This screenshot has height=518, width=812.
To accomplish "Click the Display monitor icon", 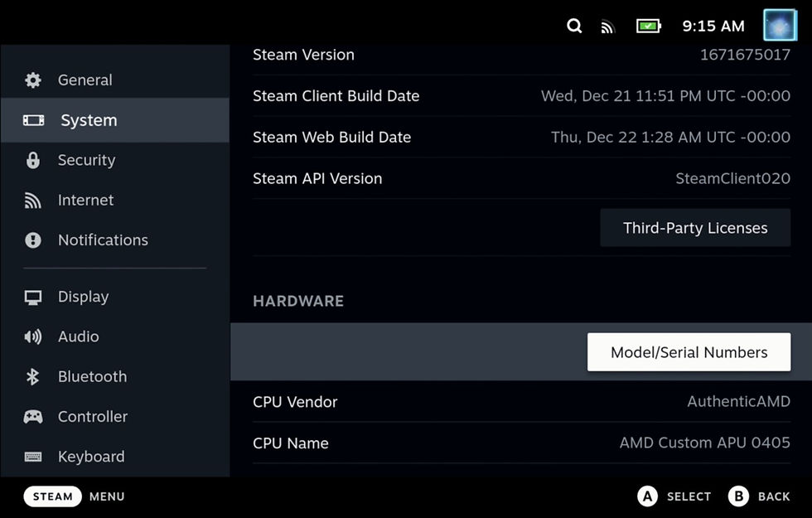I will tap(33, 298).
